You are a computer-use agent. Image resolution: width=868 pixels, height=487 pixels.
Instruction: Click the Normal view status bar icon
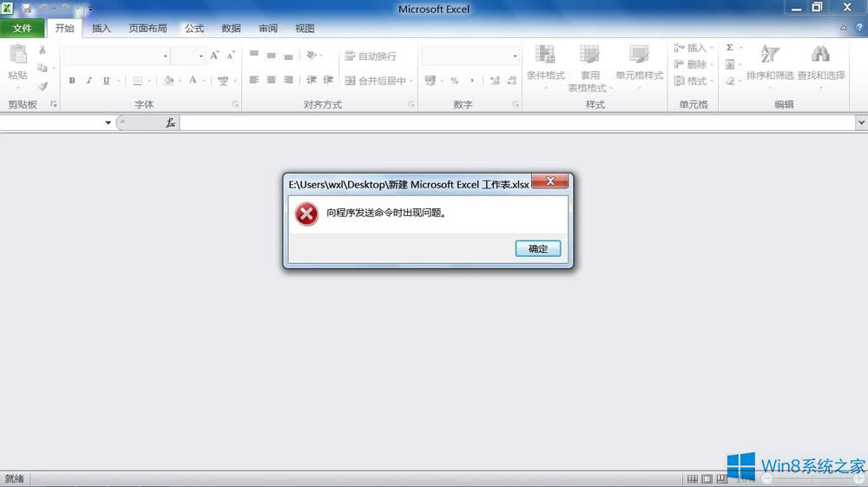coord(693,478)
